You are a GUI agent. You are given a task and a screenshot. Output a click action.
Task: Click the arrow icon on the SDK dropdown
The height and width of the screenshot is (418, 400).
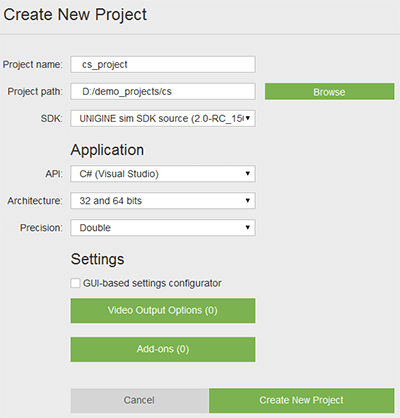[x=248, y=118]
